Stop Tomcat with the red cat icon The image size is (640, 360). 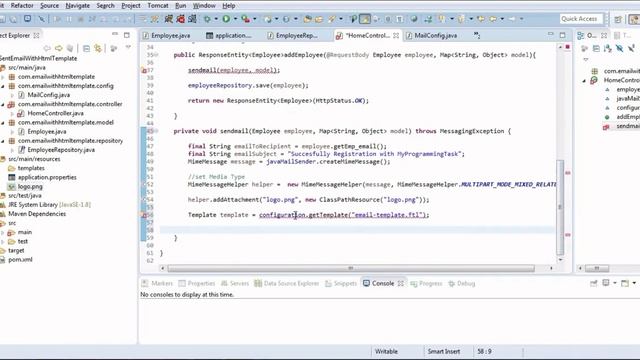[x=180, y=19]
